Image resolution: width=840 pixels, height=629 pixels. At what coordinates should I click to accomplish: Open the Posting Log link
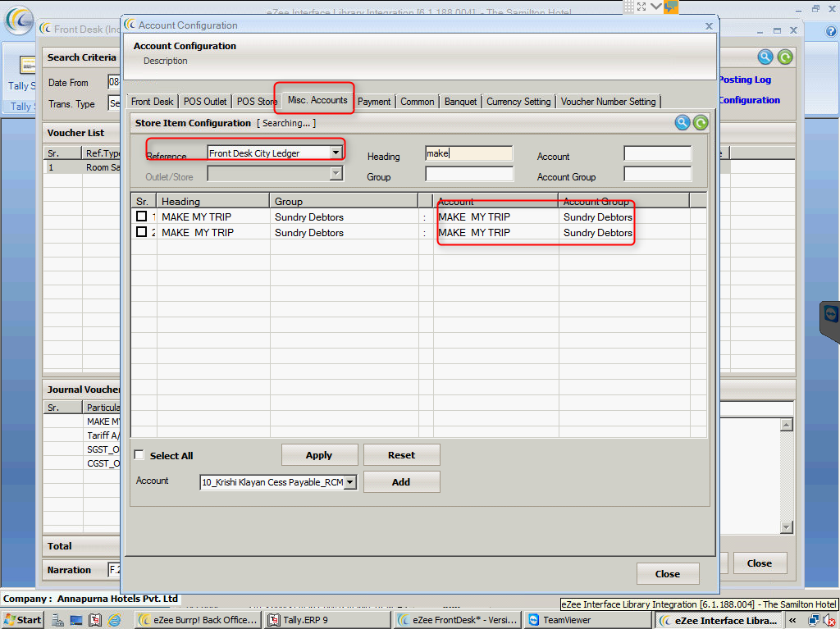coord(745,80)
